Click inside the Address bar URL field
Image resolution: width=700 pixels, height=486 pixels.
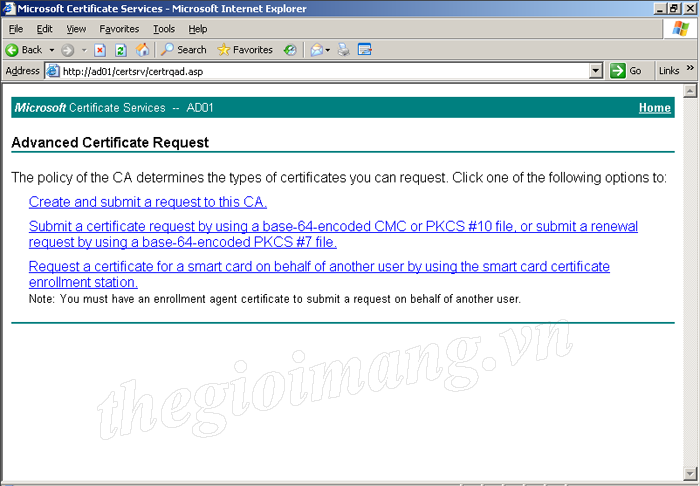pos(325,71)
